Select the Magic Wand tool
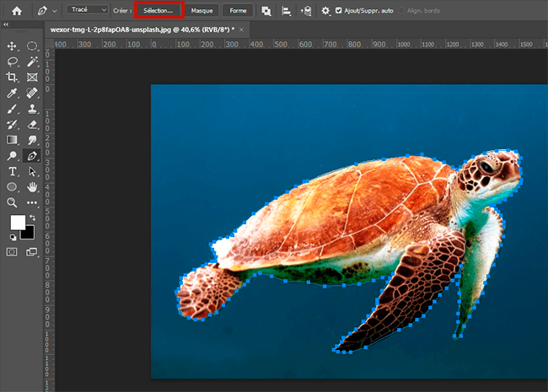Image resolution: width=548 pixels, height=392 pixels. pos(32,62)
